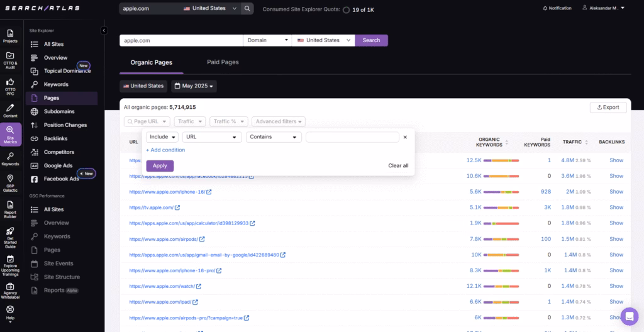Open the Contains operator dropdown
The width and height of the screenshot is (644, 332).
click(x=274, y=137)
